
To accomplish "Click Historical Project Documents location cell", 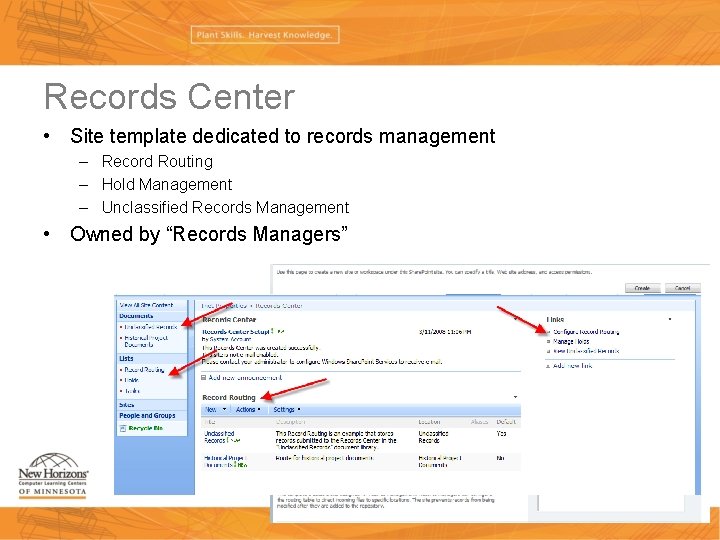I will [440, 461].
